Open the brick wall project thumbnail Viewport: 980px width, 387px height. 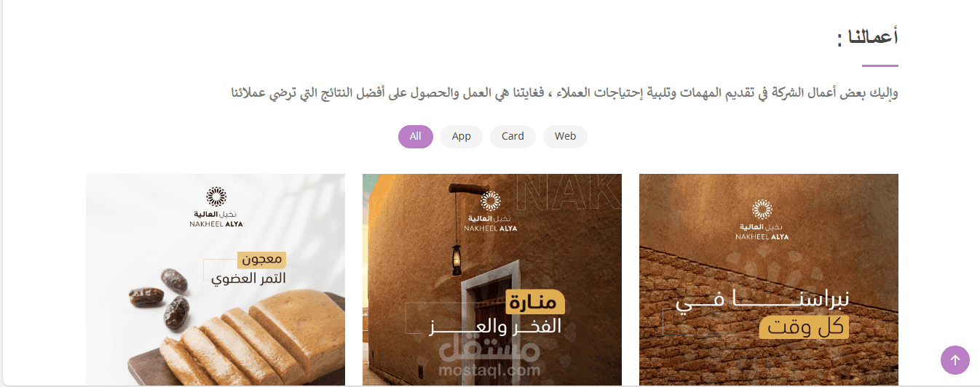click(769, 279)
